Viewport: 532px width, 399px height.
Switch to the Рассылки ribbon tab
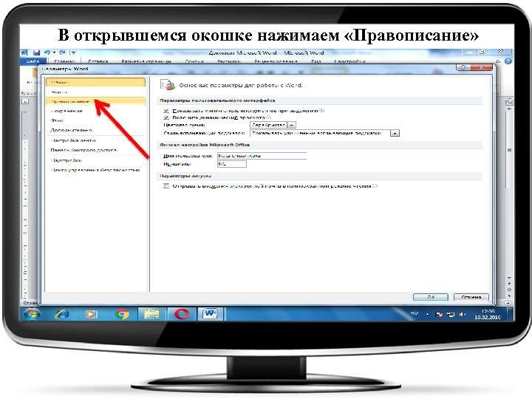229,61
